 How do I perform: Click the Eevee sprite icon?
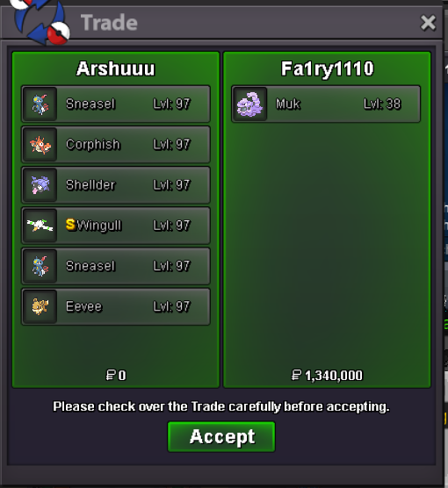pyautogui.click(x=40, y=306)
